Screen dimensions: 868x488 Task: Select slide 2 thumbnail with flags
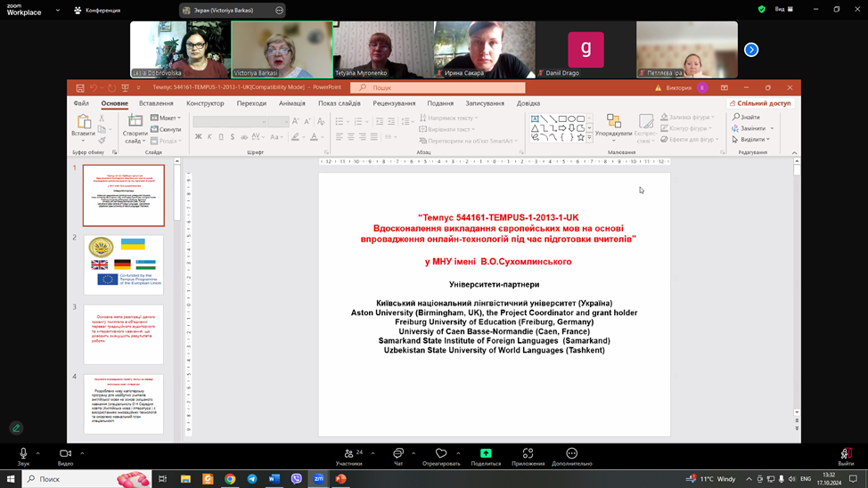[124, 264]
